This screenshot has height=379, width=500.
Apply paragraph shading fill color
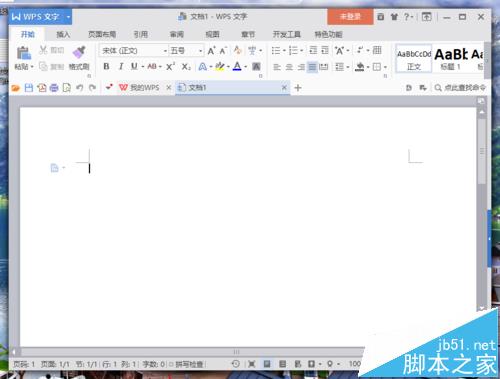coord(360,67)
